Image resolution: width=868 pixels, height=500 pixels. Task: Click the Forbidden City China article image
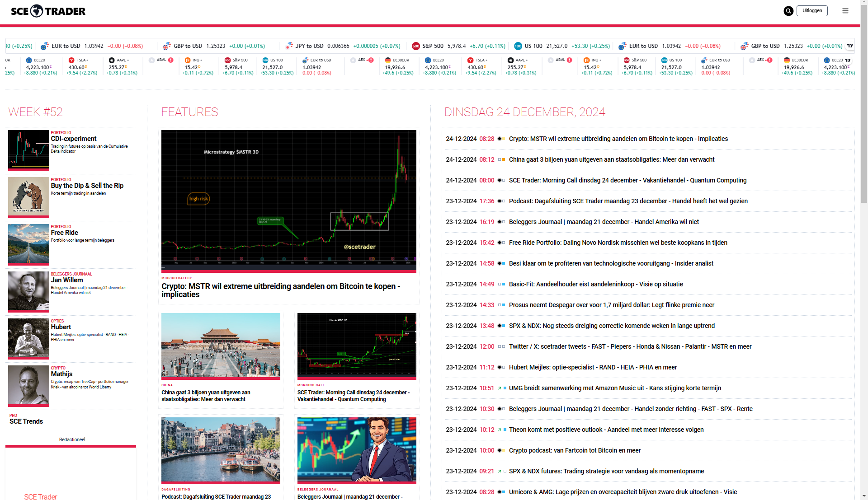[221, 346]
